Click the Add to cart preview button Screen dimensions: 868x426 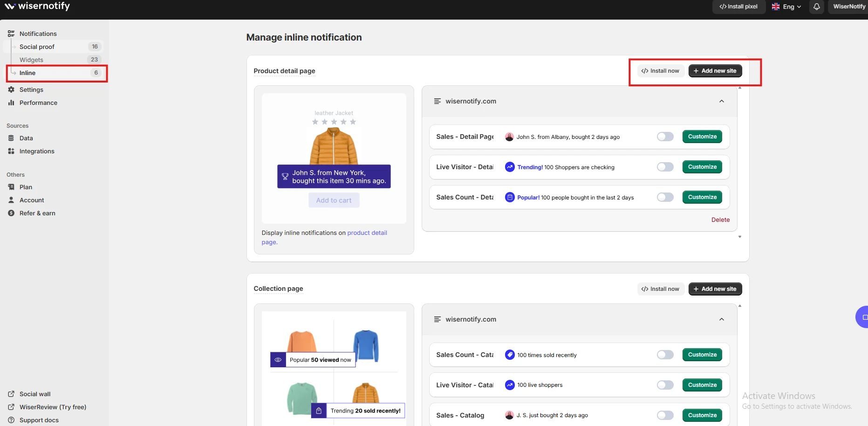pos(334,200)
